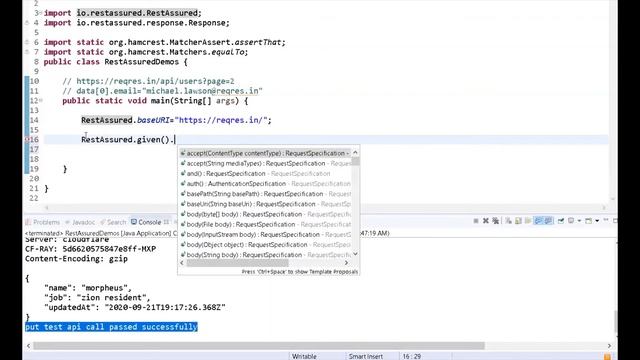Image resolution: width=640 pixels, height=360 pixels.
Task: Click up arrow of proposal list scrollbar
Action: tap(356, 153)
